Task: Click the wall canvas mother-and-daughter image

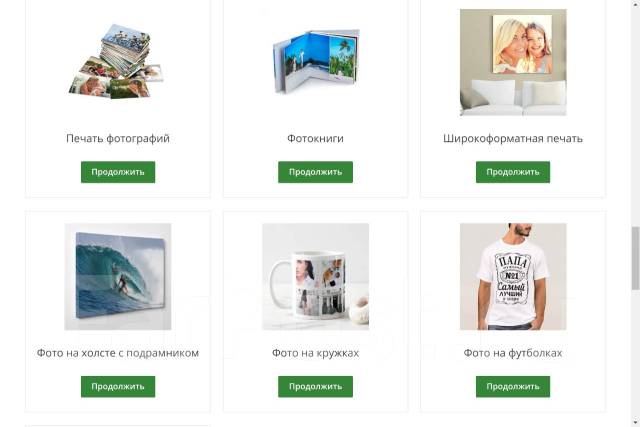Action: 513,62
